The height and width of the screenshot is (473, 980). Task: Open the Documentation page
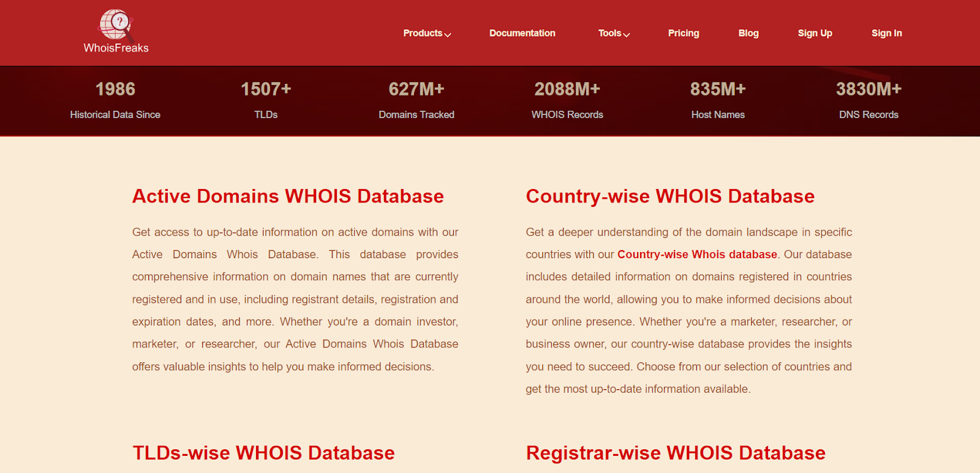tap(522, 33)
